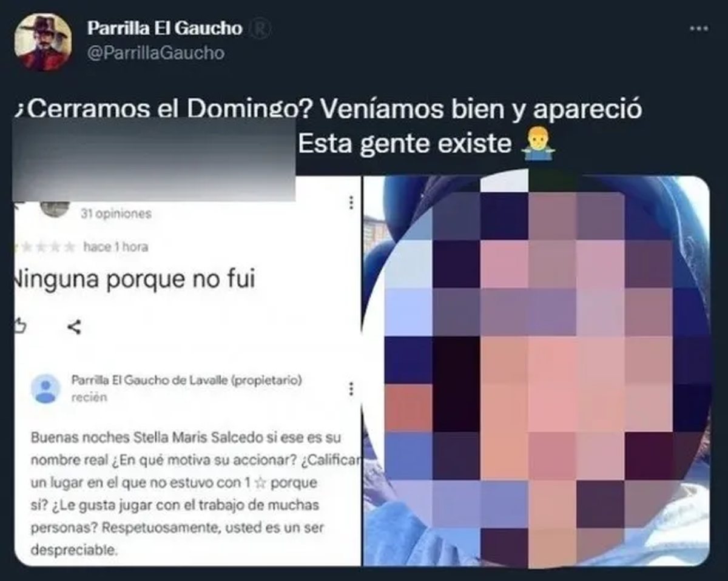
Task: Click the thumbs-up like icon on review
Action: point(20,327)
